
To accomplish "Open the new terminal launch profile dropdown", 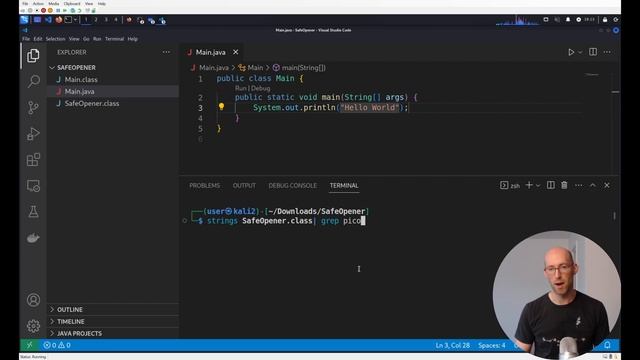I will tap(538, 185).
